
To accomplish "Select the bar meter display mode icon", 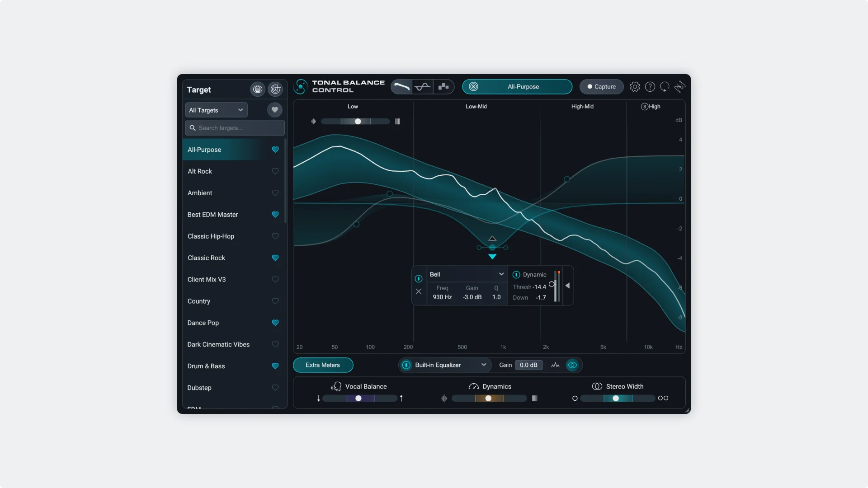I will (x=443, y=87).
